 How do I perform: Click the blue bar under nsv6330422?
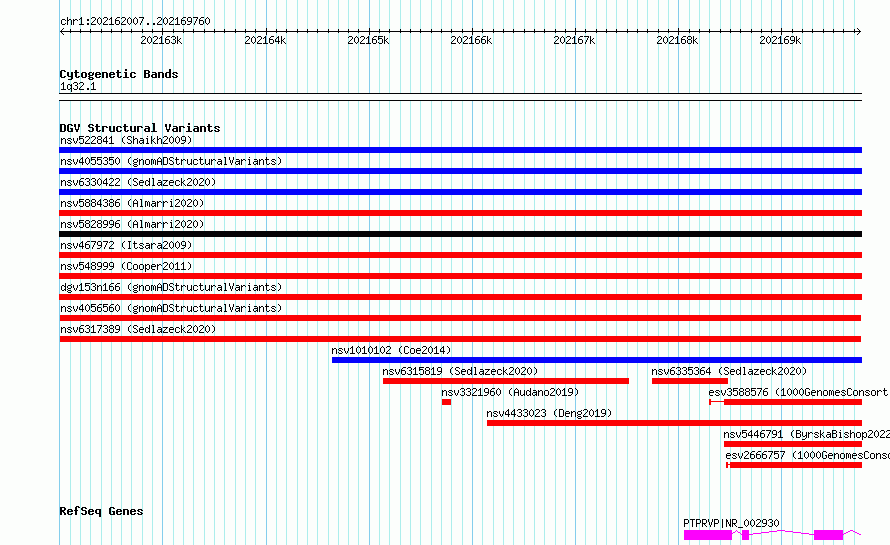click(x=460, y=192)
